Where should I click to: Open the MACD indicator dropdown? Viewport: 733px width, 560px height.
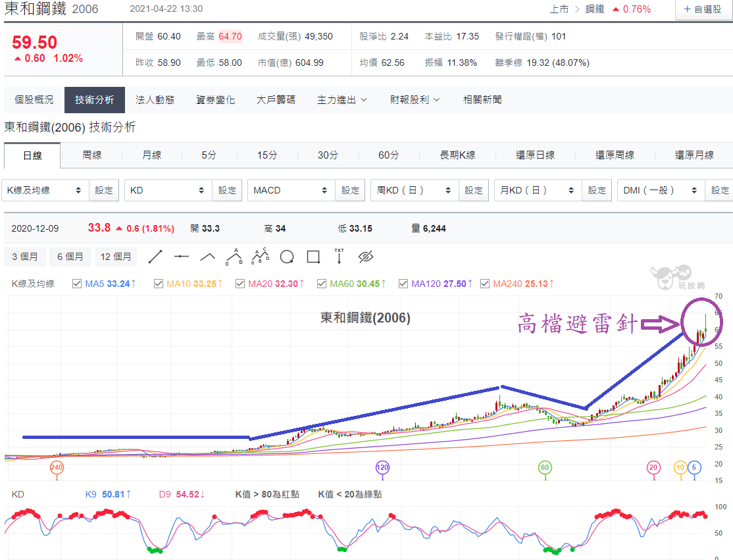(291, 190)
